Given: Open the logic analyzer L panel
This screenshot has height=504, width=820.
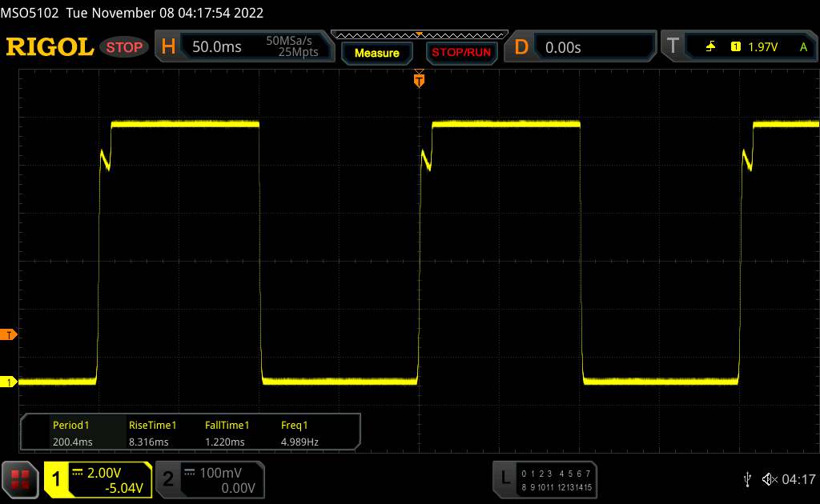Looking at the screenshot, I should pos(504,478).
